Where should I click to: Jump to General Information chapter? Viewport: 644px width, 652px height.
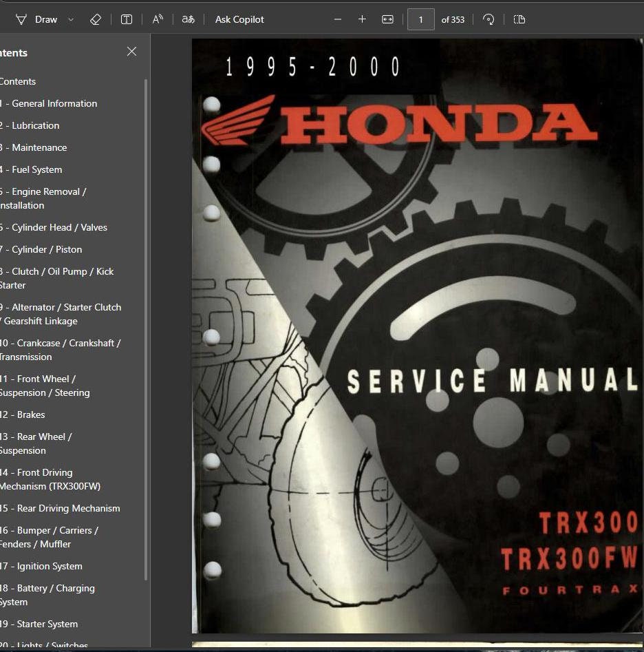[49, 103]
